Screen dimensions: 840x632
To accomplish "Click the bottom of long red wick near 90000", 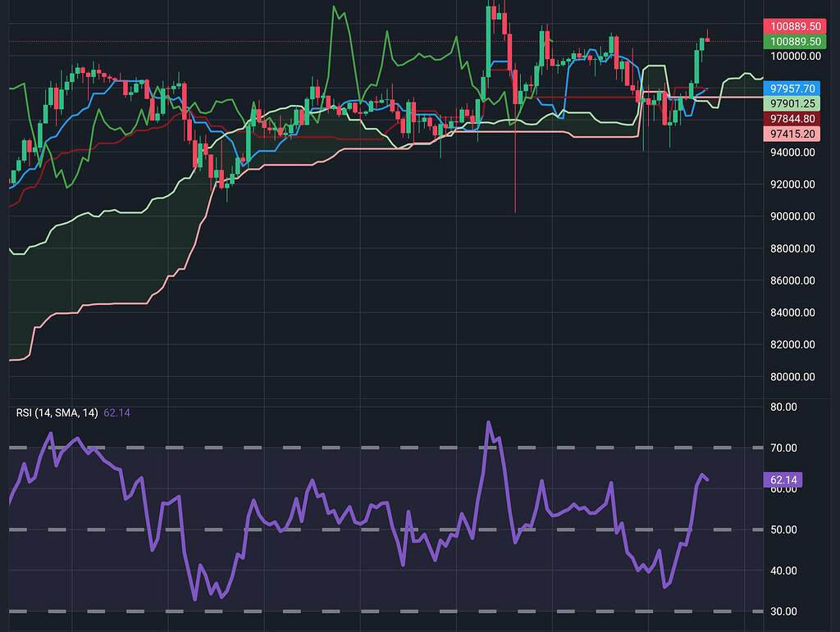I will pos(515,211).
